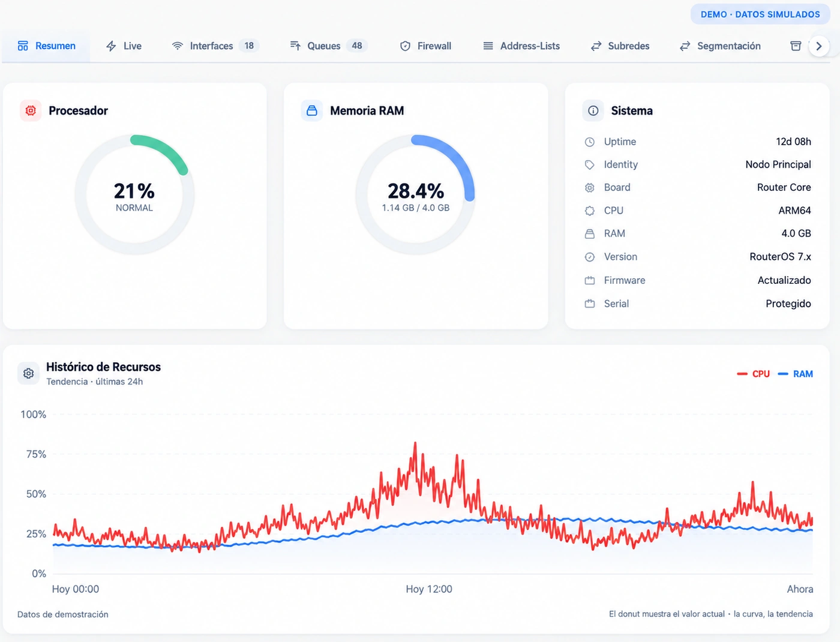The image size is (840, 642).
Task: Click the Segmentación swap arrows icon
Action: 685,46
